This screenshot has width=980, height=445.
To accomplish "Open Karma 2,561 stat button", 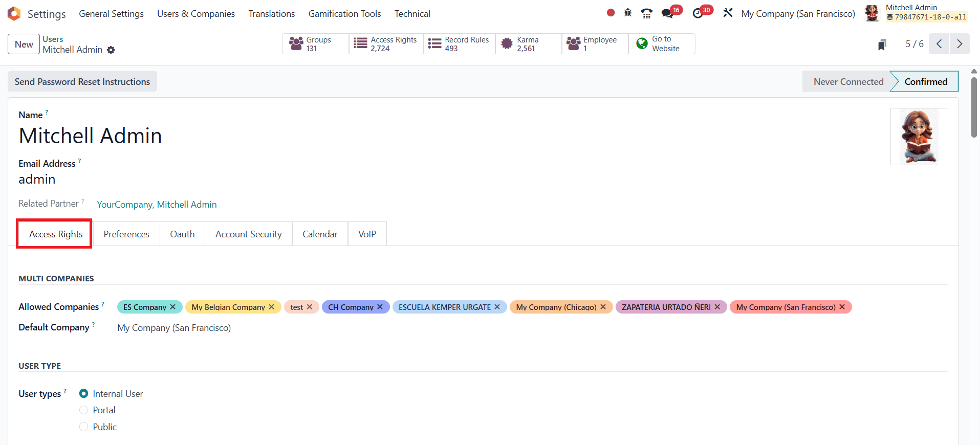I will point(529,44).
